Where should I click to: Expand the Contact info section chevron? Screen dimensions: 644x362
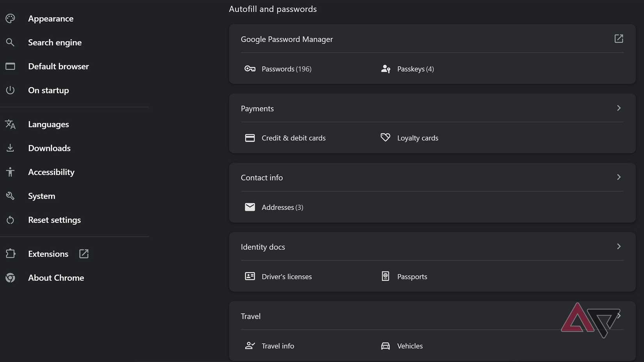pyautogui.click(x=619, y=177)
